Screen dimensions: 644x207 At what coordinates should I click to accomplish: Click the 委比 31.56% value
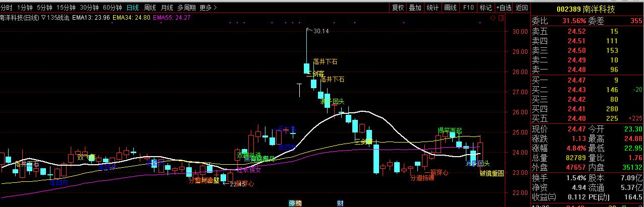[575, 21]
